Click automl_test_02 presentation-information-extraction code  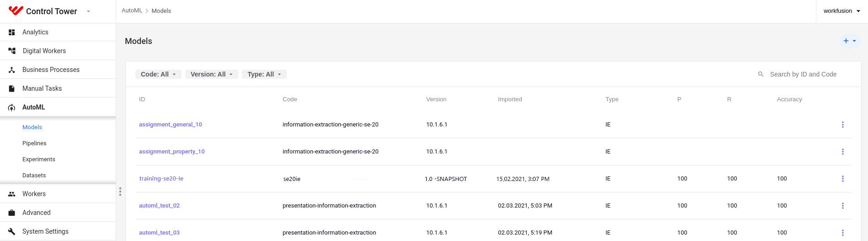click(x=329, y=206)
